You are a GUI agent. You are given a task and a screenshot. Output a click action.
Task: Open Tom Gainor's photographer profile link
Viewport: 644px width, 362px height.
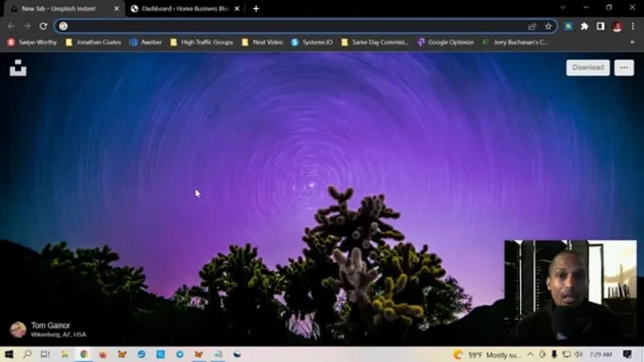tap(51, 325)
